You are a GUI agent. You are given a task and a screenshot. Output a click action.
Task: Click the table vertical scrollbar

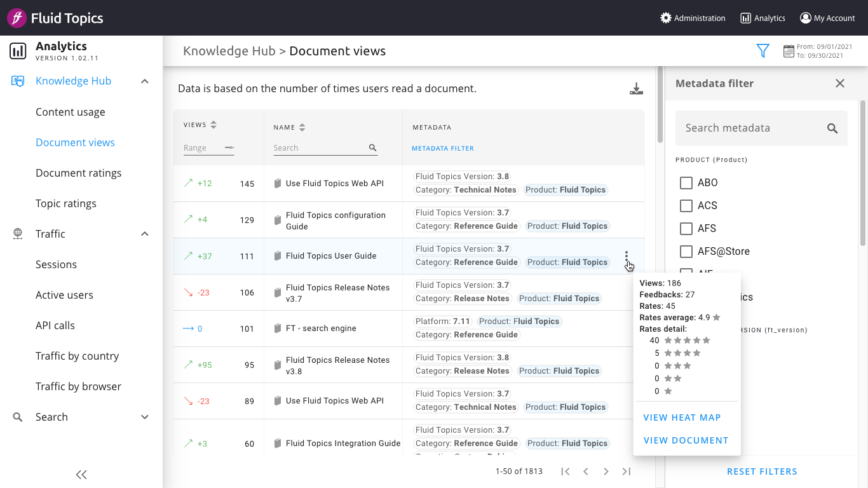pos(660,105)
